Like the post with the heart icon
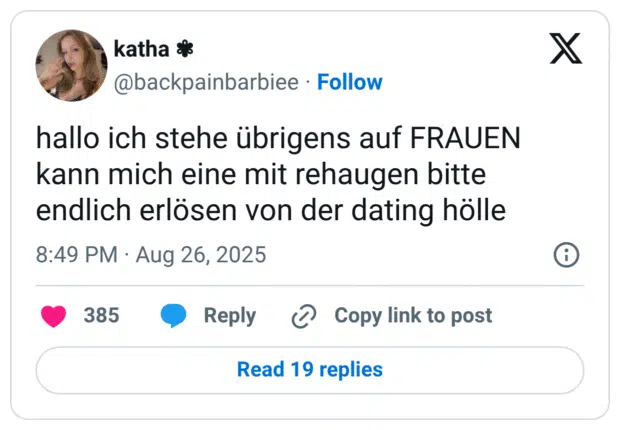 [x=54, y=316]
